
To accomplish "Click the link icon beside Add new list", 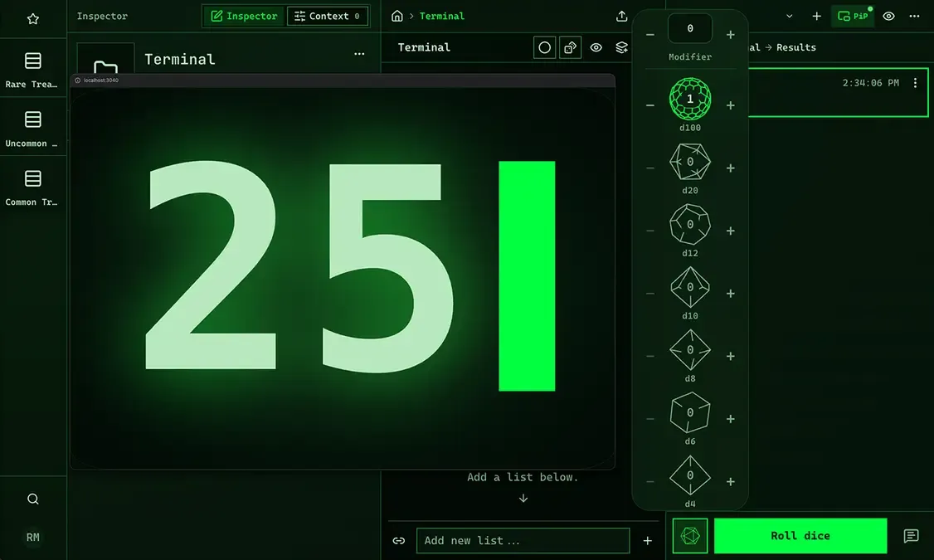I will (398, 540).
